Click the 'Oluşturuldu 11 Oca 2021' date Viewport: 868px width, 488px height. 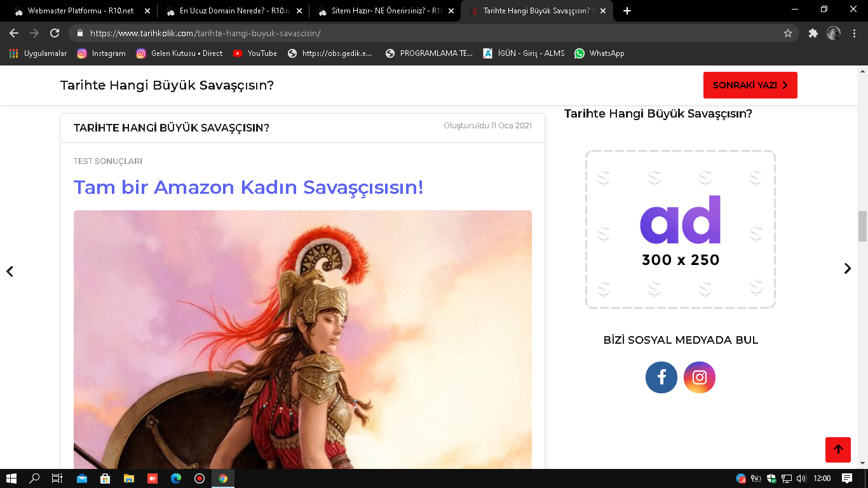tap(487, 126)
